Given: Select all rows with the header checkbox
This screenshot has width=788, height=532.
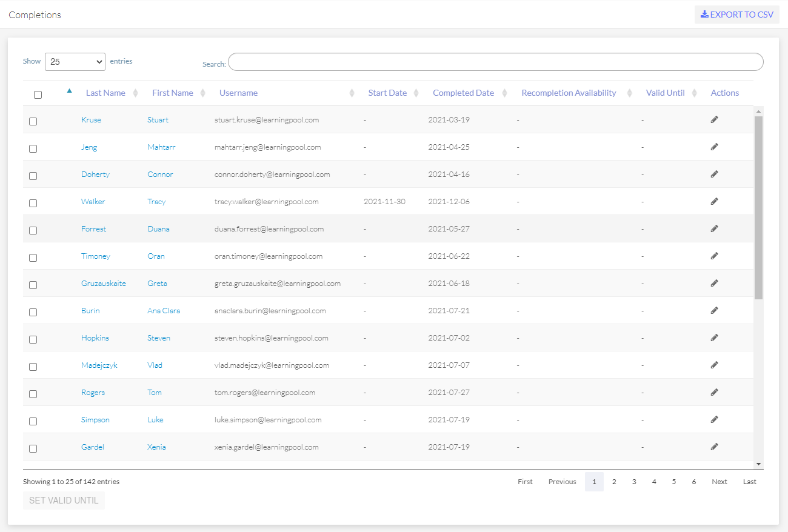Looking at the screenshot, I should coord(38,94).
